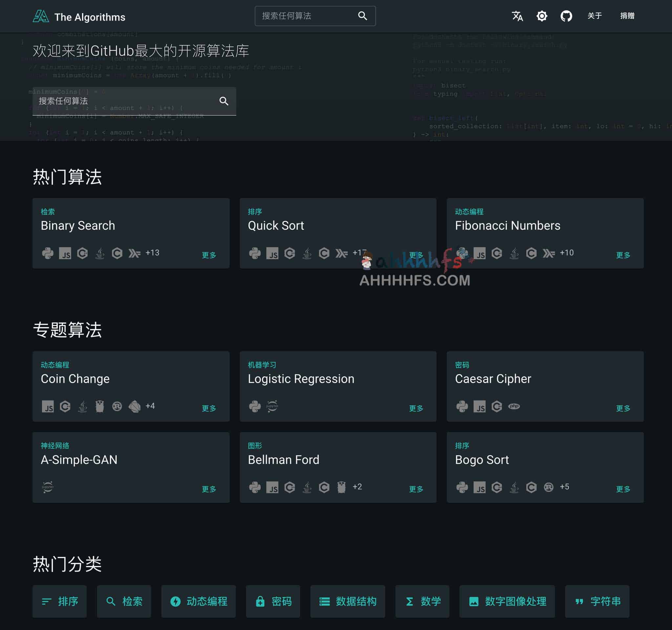This screenshot has height=630, width=672.
Task: Expand the +13 extra languages on Binary Search
Action: pyautogui.click(x=153, y=253)
